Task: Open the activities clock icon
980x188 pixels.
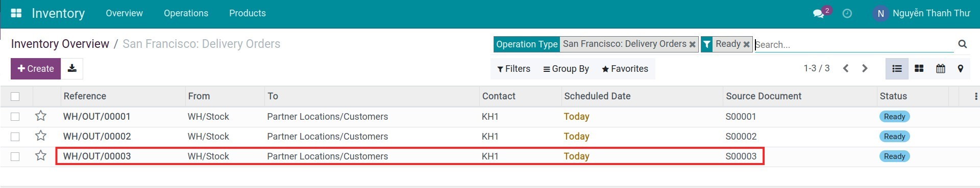Action: point(847,13)
